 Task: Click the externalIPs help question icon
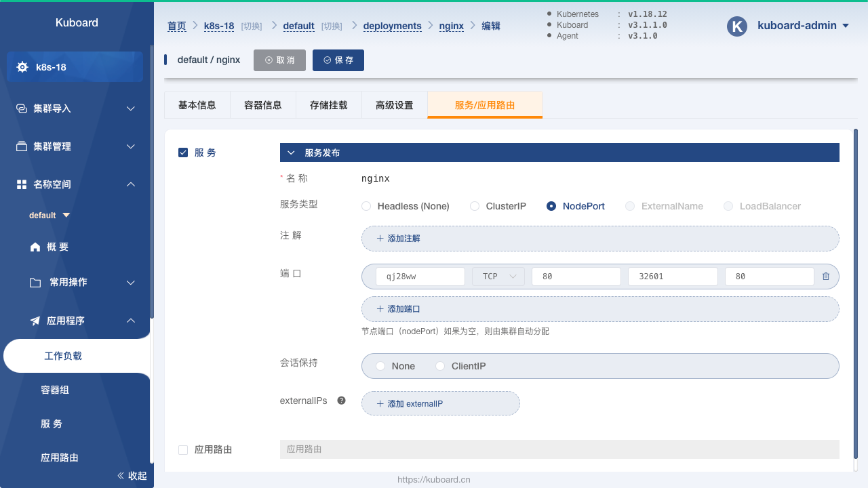click(x=342, y=401)
